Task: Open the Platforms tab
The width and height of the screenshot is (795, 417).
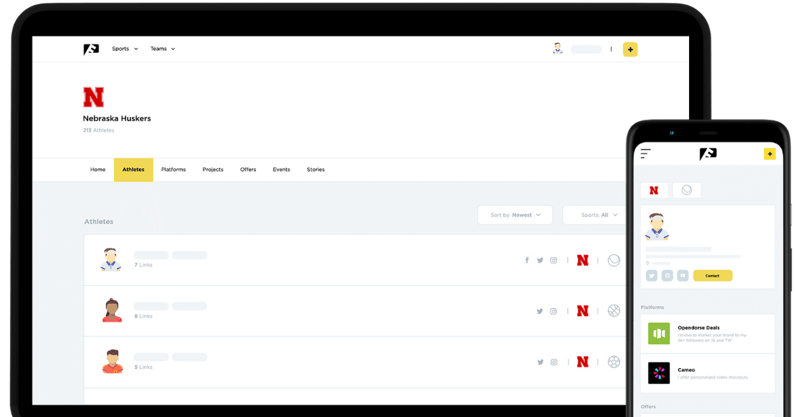Action: click(173, 169)
